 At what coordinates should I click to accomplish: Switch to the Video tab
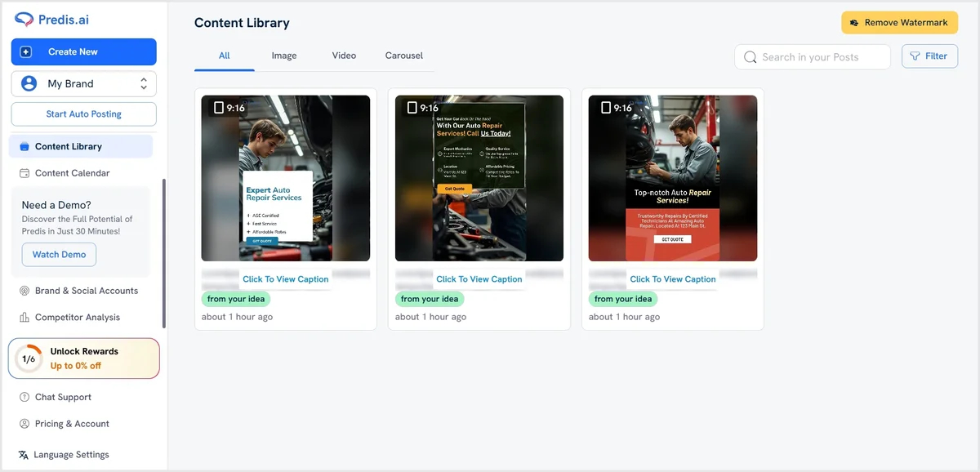pos(344,56)
